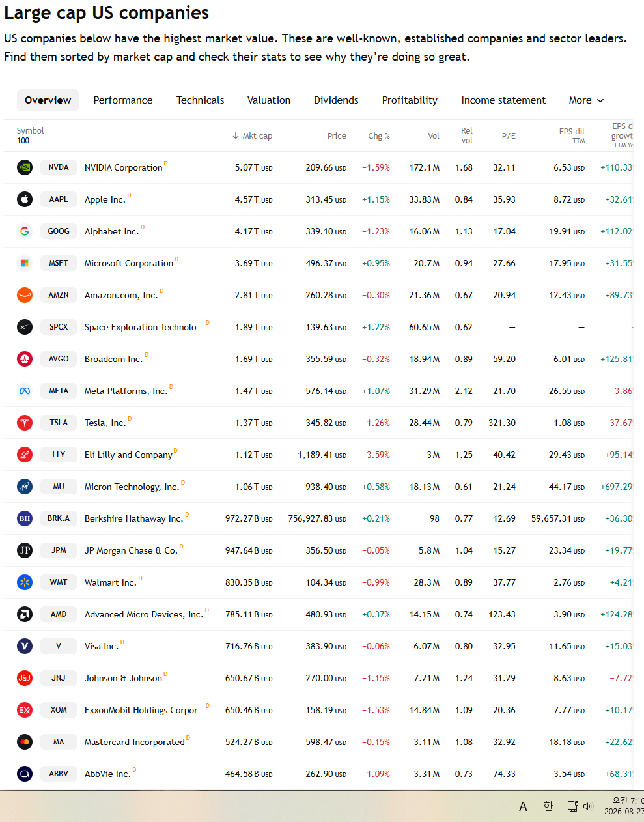The image size is (644, 822).
Task: Open the SPCX ticker link
Action: (59, 327)
